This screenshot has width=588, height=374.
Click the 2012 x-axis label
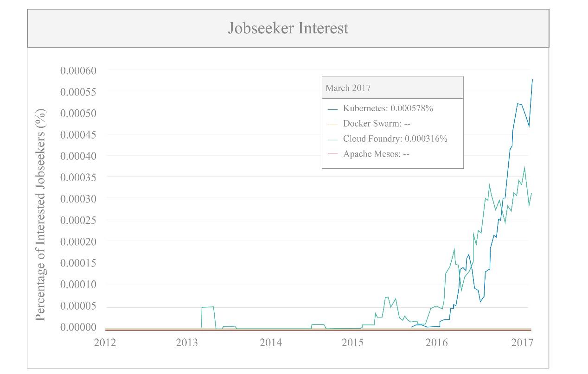(x=105, y=343)
